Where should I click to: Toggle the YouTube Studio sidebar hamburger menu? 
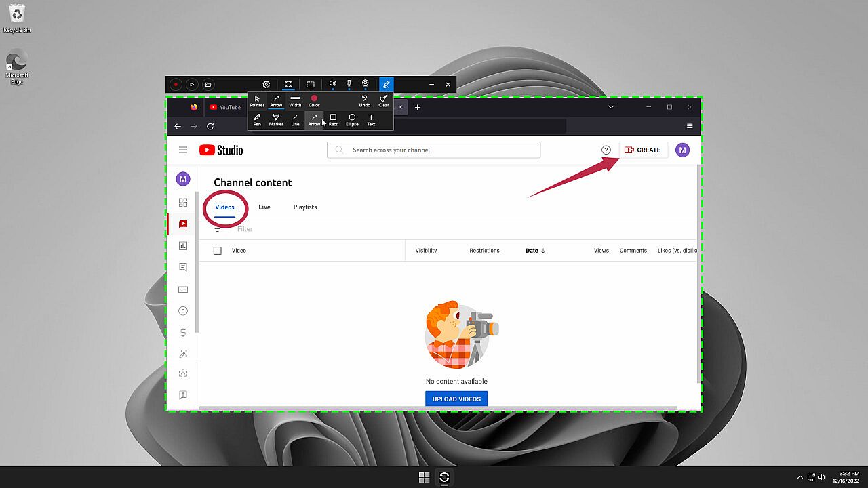coord(183,150)
